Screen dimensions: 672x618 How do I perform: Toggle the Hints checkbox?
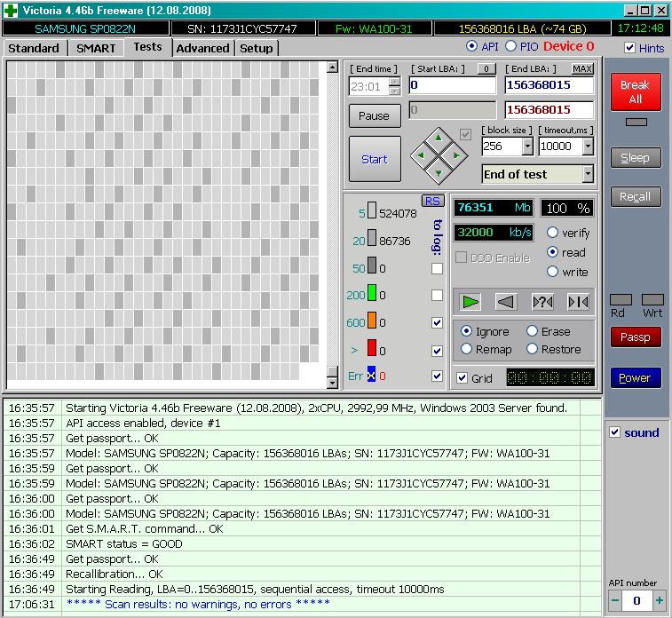point(629,48)
